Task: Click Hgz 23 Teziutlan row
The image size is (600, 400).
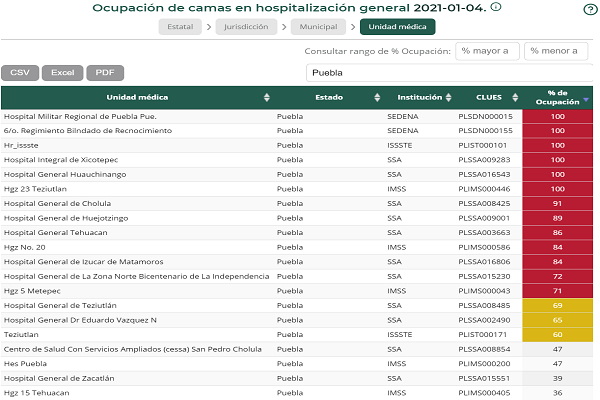Action: (x=297, y=189)
